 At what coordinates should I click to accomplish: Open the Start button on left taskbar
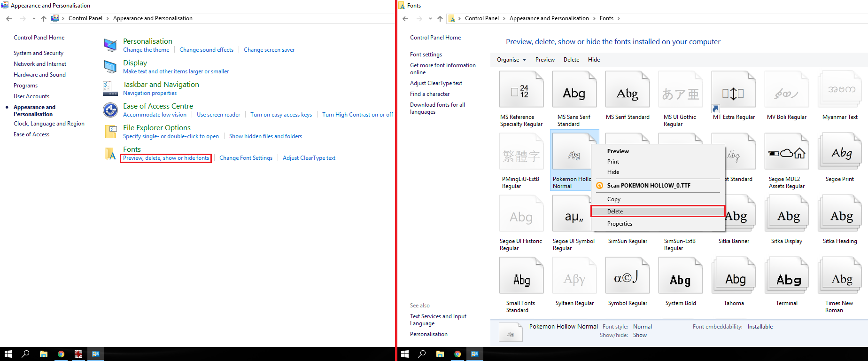tap(8, 354)
